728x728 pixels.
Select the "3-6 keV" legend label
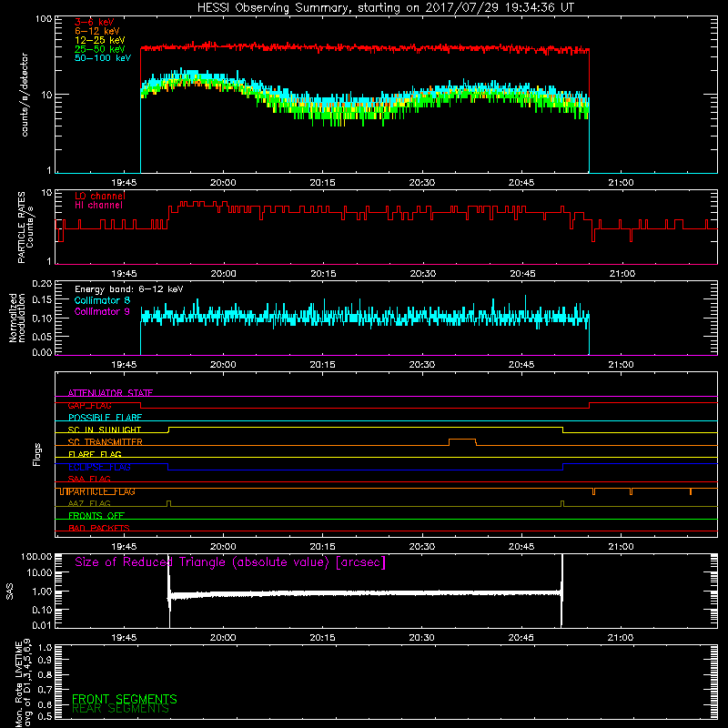click(95, 22)
